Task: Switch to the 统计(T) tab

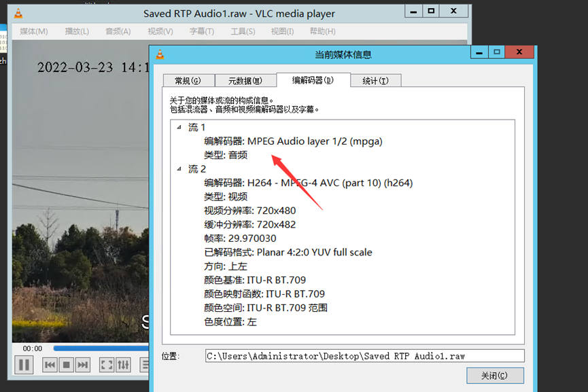Action: point(376,81)
